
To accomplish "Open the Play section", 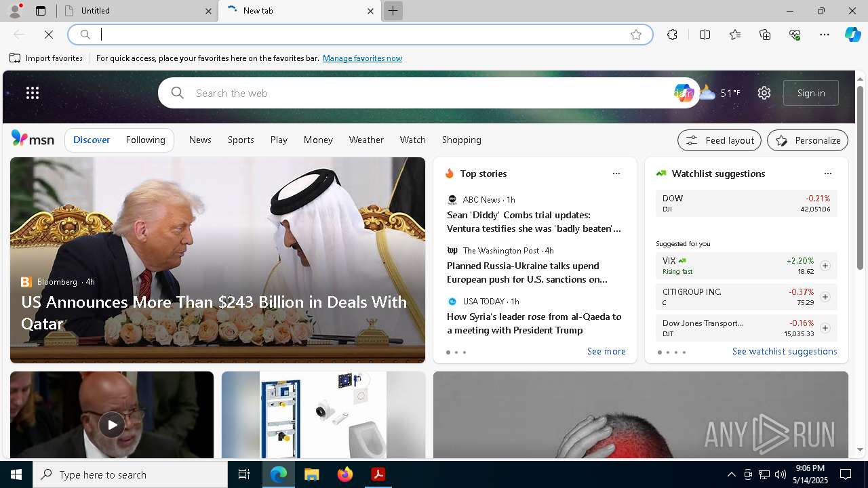I will pos(279,140).
